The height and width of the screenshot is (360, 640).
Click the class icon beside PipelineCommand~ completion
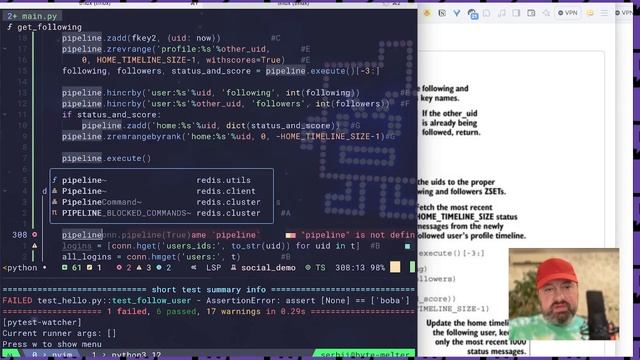click(x=55, y=202)
